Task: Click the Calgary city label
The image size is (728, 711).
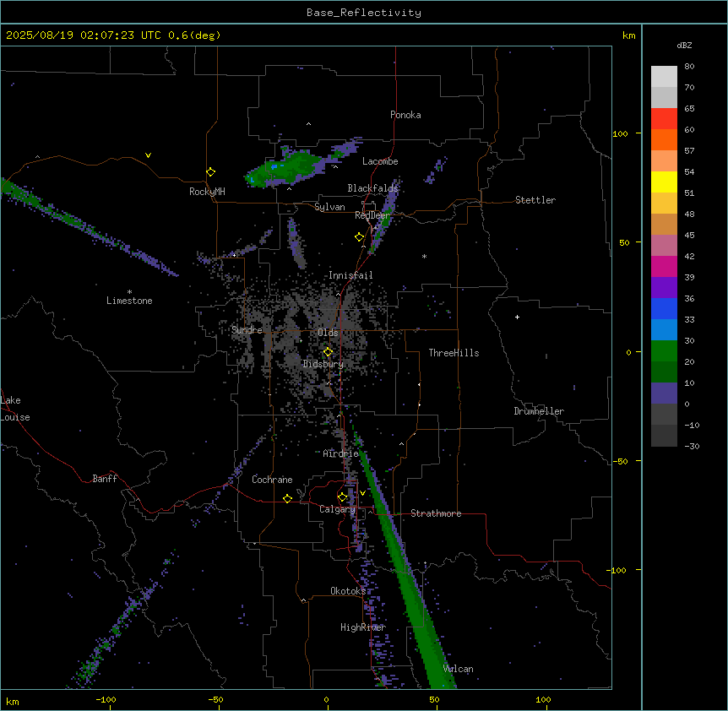Action: pyautogui.click(x=337, y=509)
